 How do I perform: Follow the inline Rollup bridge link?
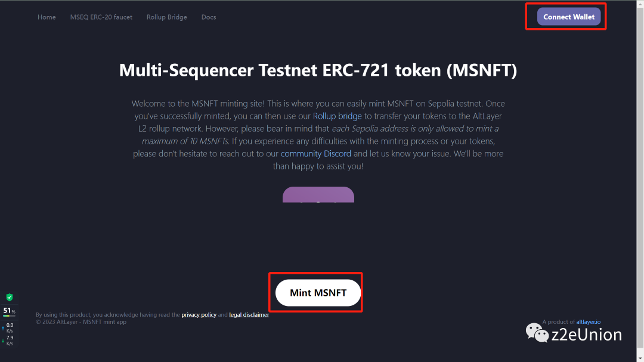pyautogui.click(x=338, y=116)
